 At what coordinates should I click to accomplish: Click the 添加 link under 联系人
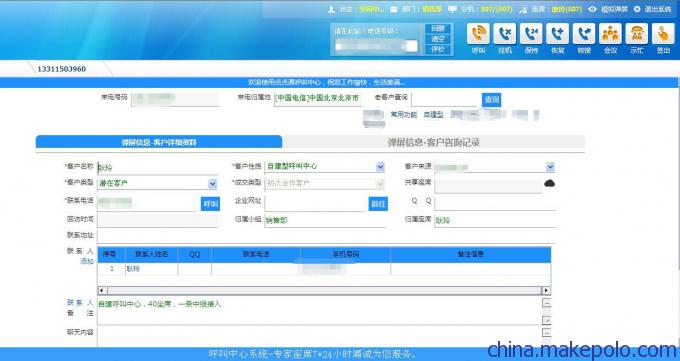point(87,261)
